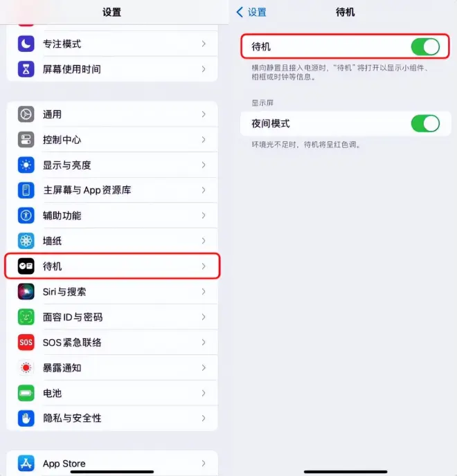Open the Siri & Search icon
This screenshot has width=457, height=476.
[26, 292]
